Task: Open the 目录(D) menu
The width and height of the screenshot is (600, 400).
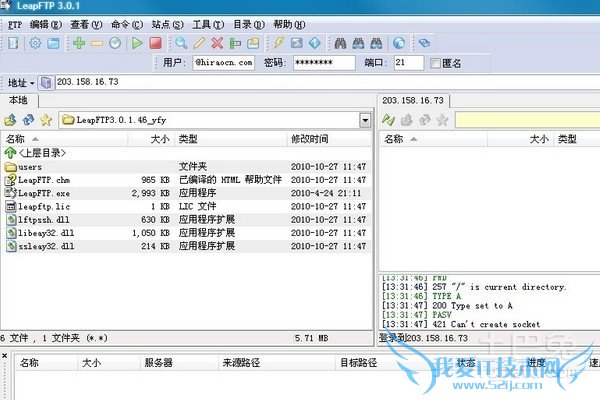Action: click(249, 25)
